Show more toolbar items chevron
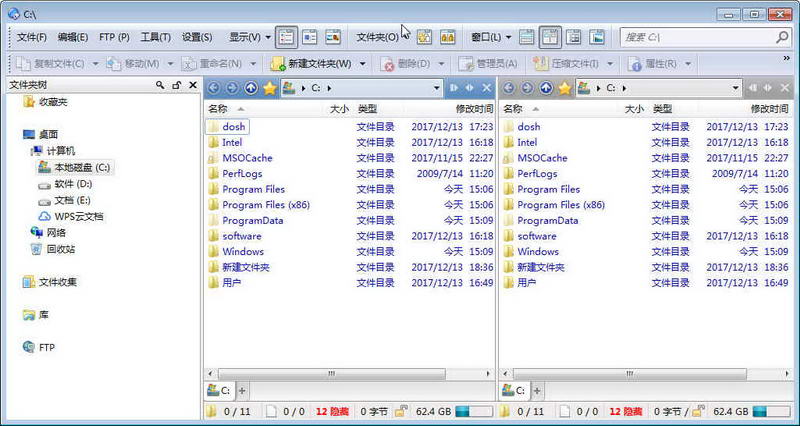 pyautogui.click(x=786, y=59)
